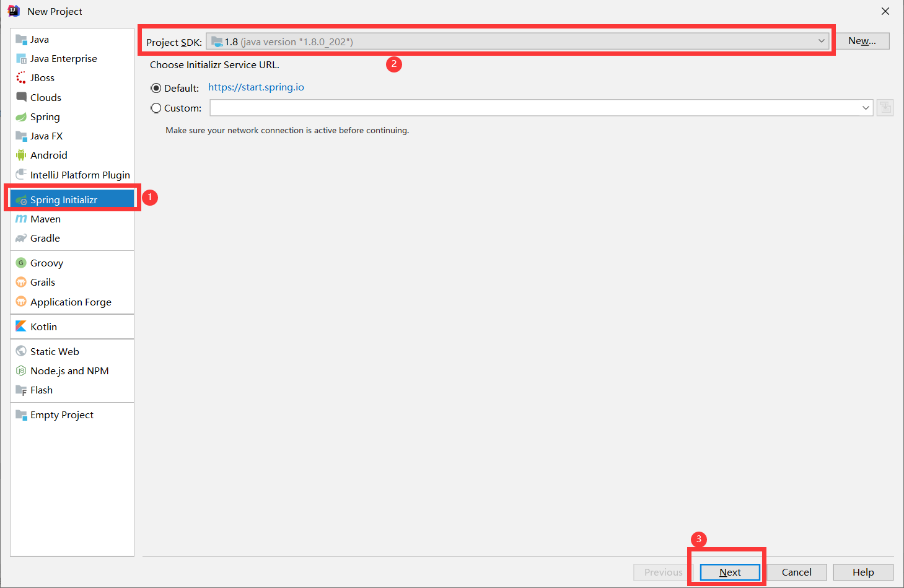Open the Project SDK dropdown
The height and width of the screenshot is (588, 904).
tap(517, 42)
